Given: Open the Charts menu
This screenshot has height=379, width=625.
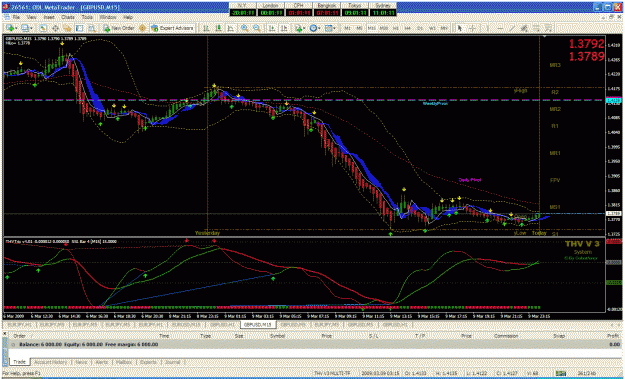Looking at the screenshot, I should (67, 18).
